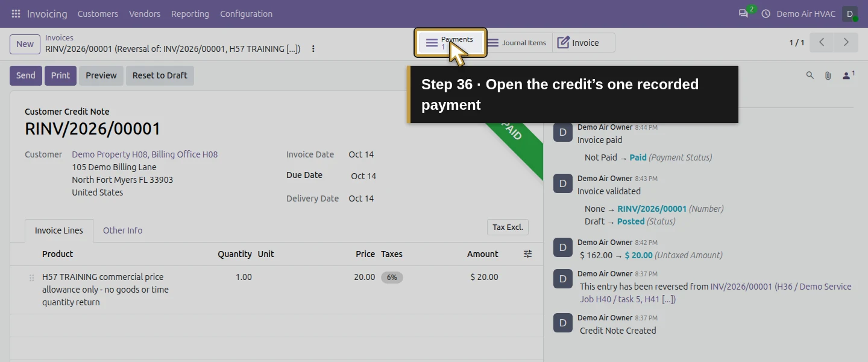Open the Invoicing app menu

[47, 13]
